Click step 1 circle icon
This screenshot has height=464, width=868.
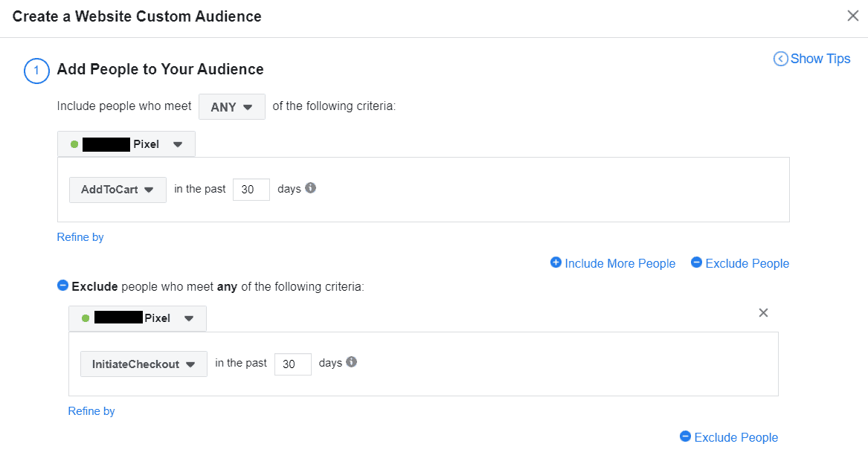(36, 70)
